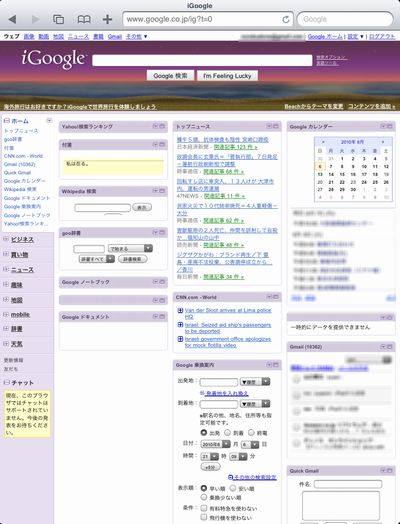Open the Gmail link in top bar
Screen dimensions: 400x524
tap(115, 36)
